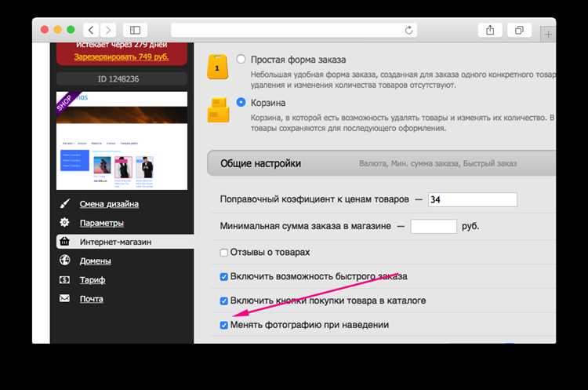The width and height of the screenshot is (588, 390).
Task: Click the "Зарезервировать 749 руб." link
Action: (x=121, y=57)
